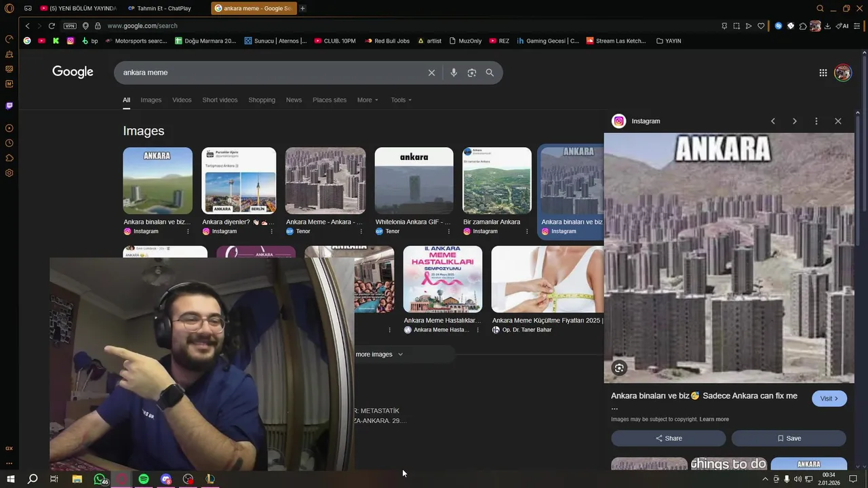Focus the ankara meme search field
This screenshot has width=868, height=488.
[x=271, y=73]
